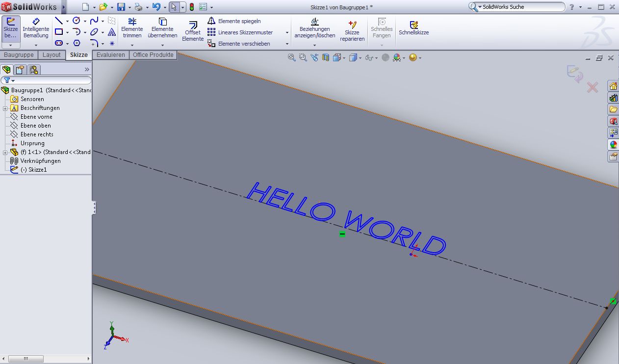Click Lineares Skizzenmuster tool
Screen dimensions: 619x364
[x=240, y=32]
